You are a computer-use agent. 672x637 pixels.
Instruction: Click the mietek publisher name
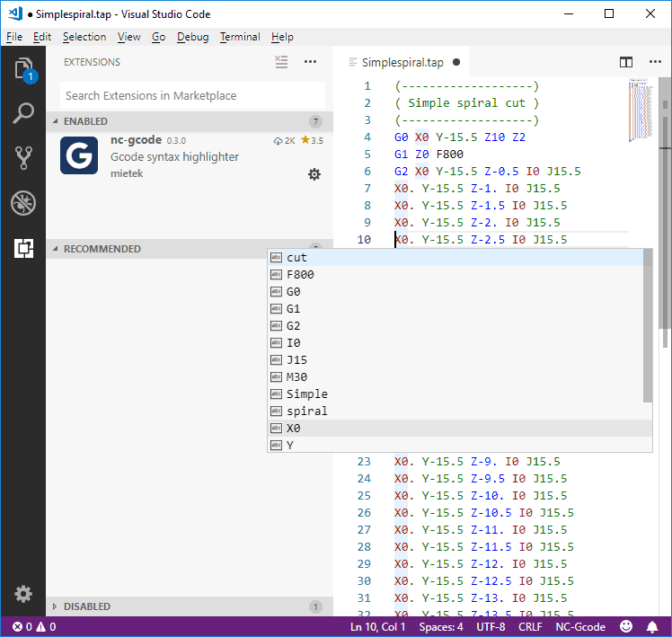[127, 173]
